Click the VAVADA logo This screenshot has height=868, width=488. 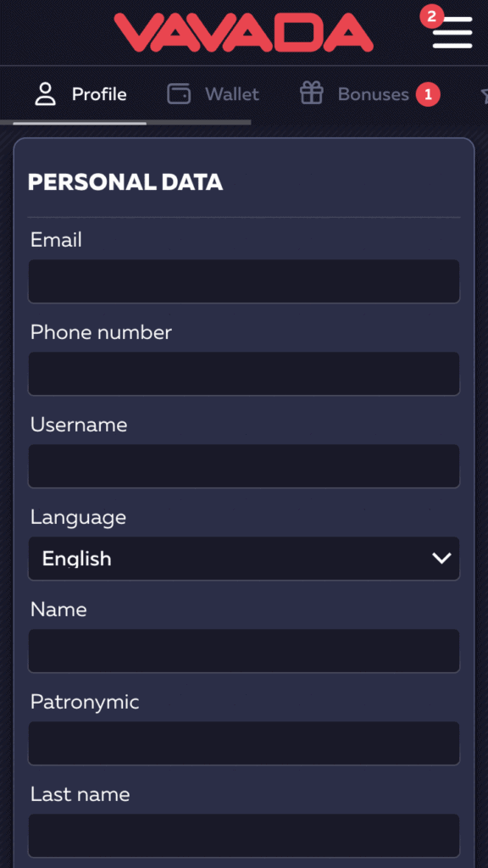pos(243,32)
